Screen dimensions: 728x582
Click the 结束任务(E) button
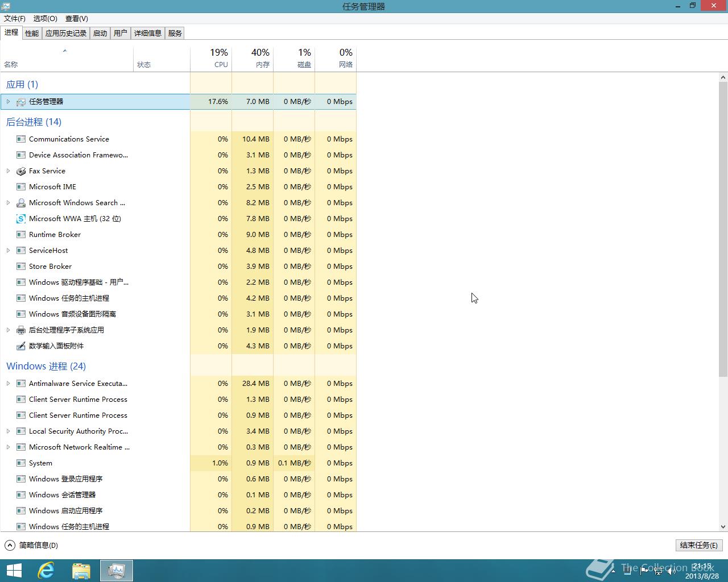coord(699,545)
